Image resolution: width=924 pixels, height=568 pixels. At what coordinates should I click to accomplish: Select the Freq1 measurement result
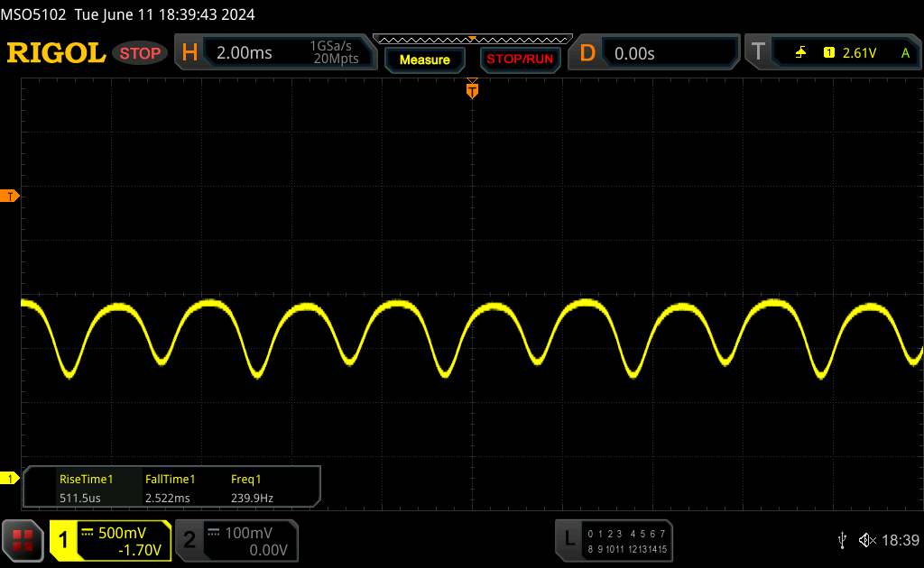click(252, 488)
